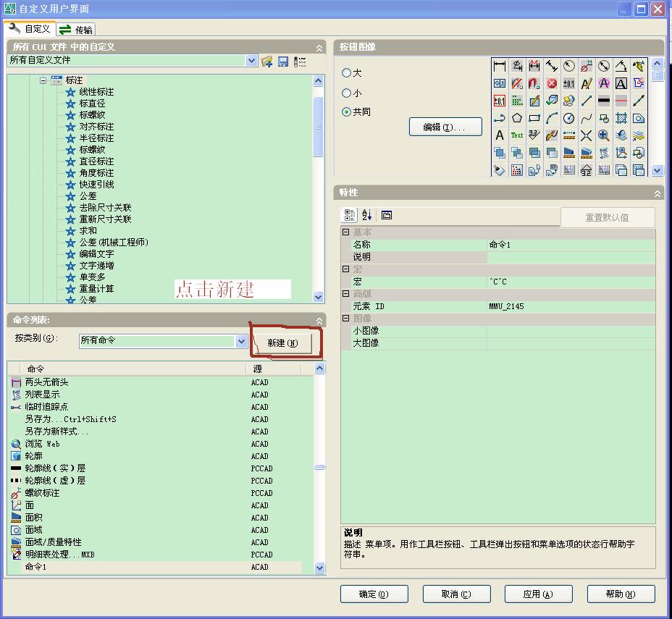This screenshot has width=672, height=619.
Task: Collapse the 高级 property group
Action: pyautogui.click(x=346, y=293)
